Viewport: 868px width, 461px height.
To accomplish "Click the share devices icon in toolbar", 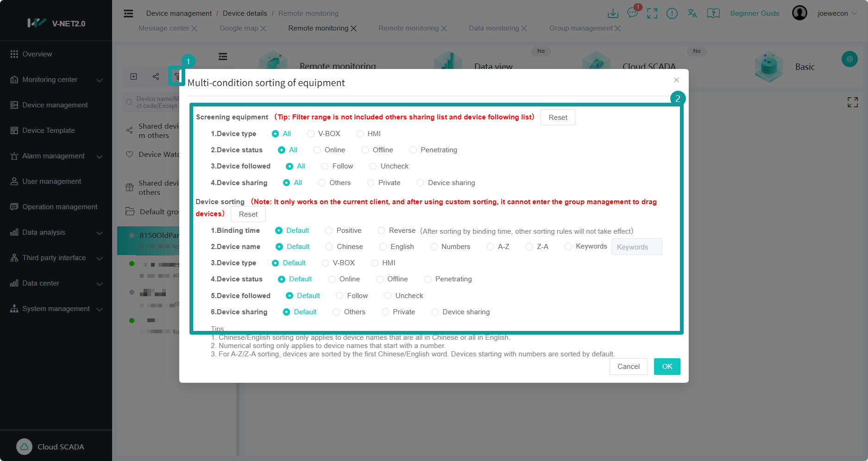I will tap(156, 76).
